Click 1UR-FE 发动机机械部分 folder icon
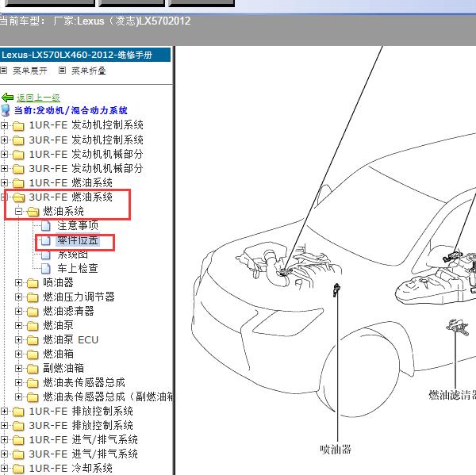Viewport: 476px width, 475px height. [18, 155]
